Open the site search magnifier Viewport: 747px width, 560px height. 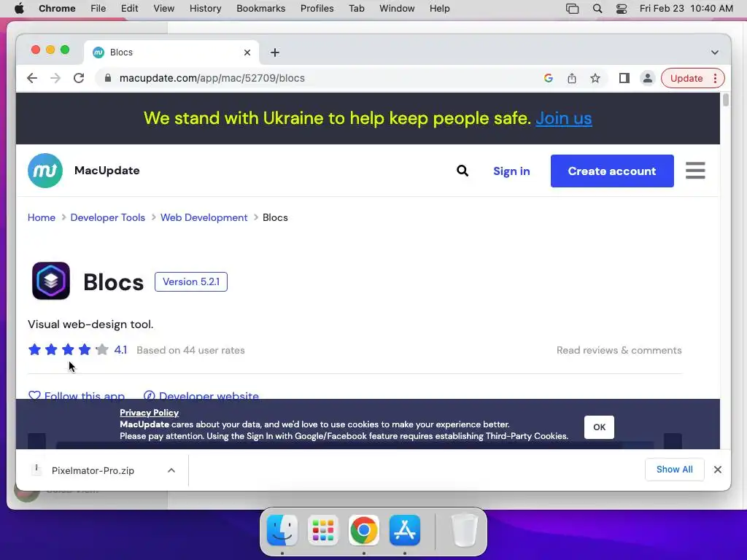click(x=462, y=171)
